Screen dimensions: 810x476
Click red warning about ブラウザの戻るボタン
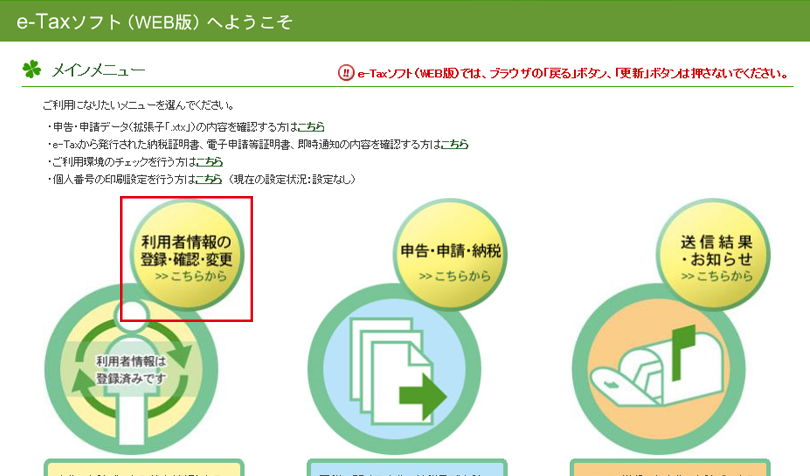click(572, 73)
